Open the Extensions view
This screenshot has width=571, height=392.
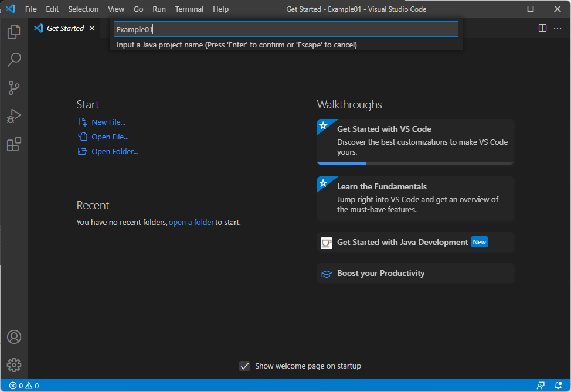coord(14,144)
